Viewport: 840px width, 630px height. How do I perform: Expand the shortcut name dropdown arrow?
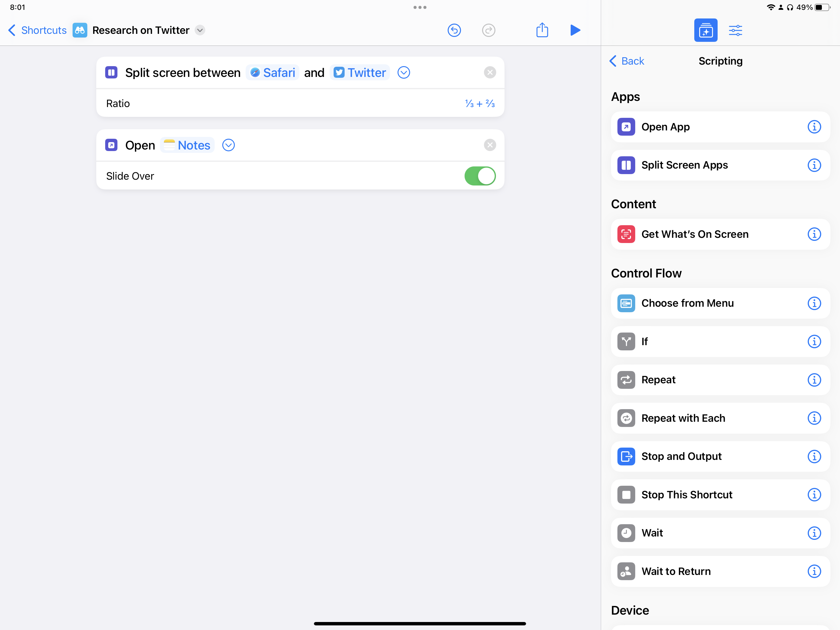200,30
